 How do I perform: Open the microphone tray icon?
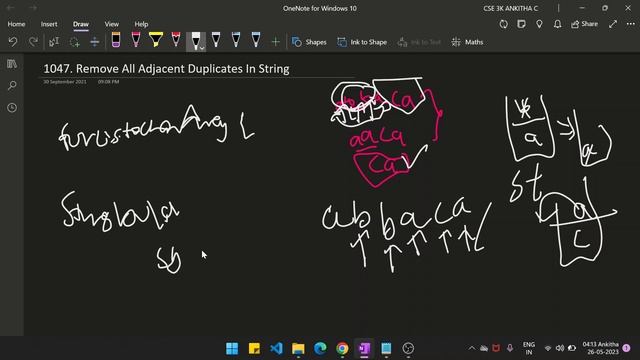(x=510, y=348)
